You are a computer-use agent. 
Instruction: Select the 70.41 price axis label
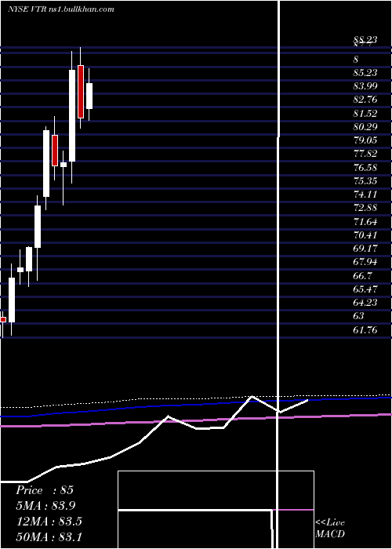[x=365, y=235]
